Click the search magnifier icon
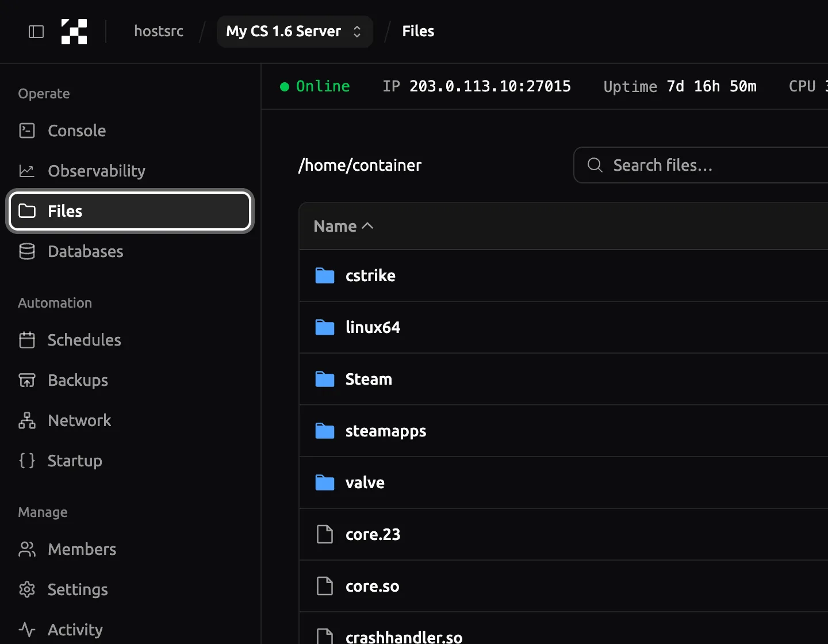 coord(595,165)
